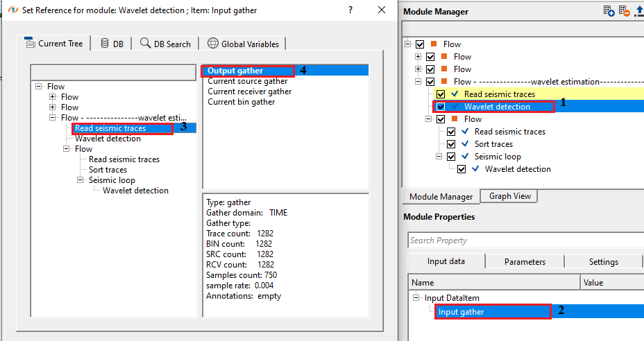The height and width of the screenshot is (341, 644).
Task: Click the add module icon in Module Manager
Action: pos(609,11)
